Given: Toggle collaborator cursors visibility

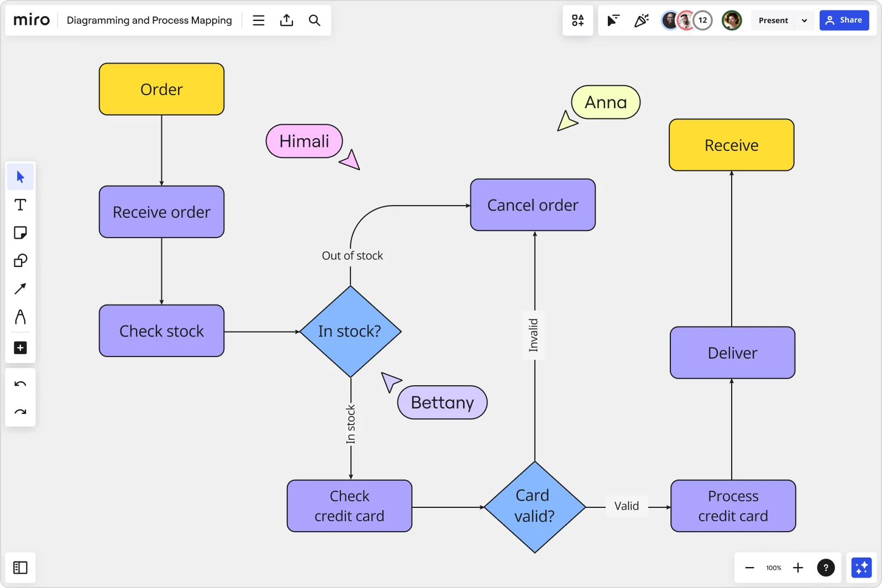Looking at the screenshot, I should pyautogui.click(x=613, y=20).
